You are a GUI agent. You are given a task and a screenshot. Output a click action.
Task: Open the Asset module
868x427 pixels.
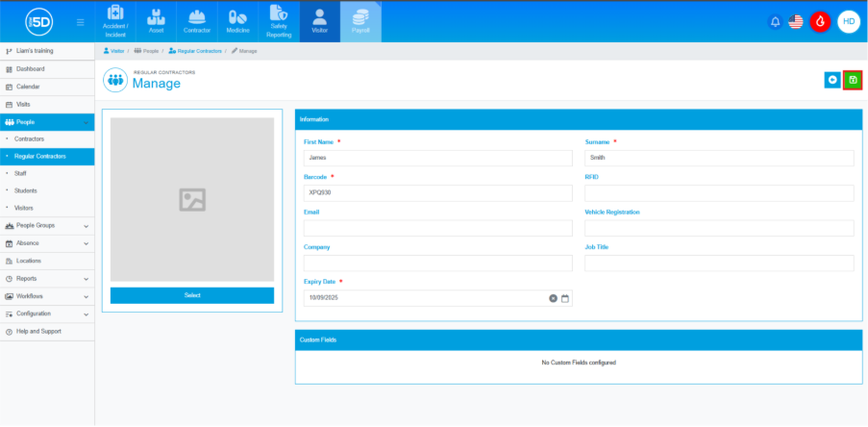(156, 21)
